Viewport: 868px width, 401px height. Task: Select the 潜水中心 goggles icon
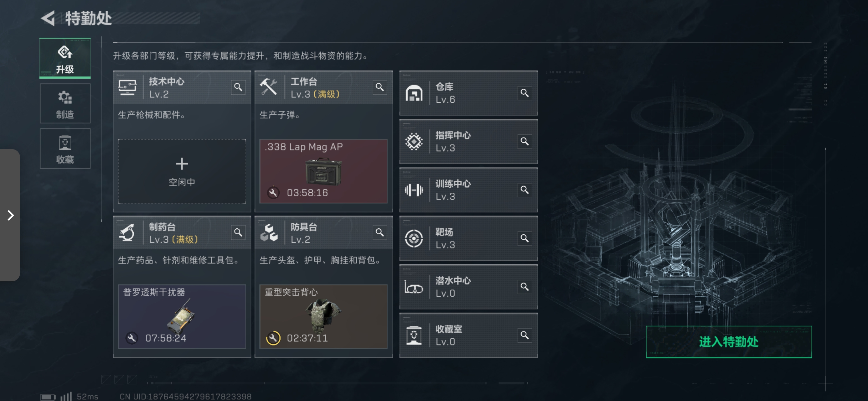tap(414, 287)
